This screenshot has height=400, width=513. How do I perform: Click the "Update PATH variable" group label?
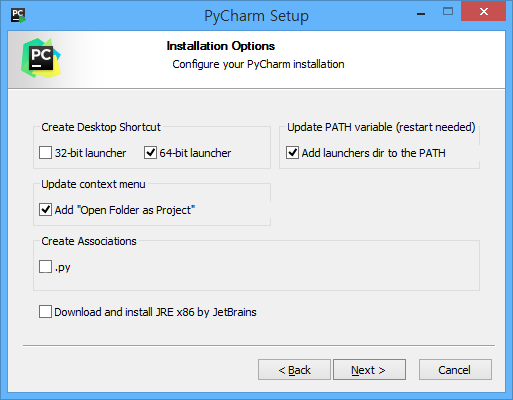tap(381, 127)
